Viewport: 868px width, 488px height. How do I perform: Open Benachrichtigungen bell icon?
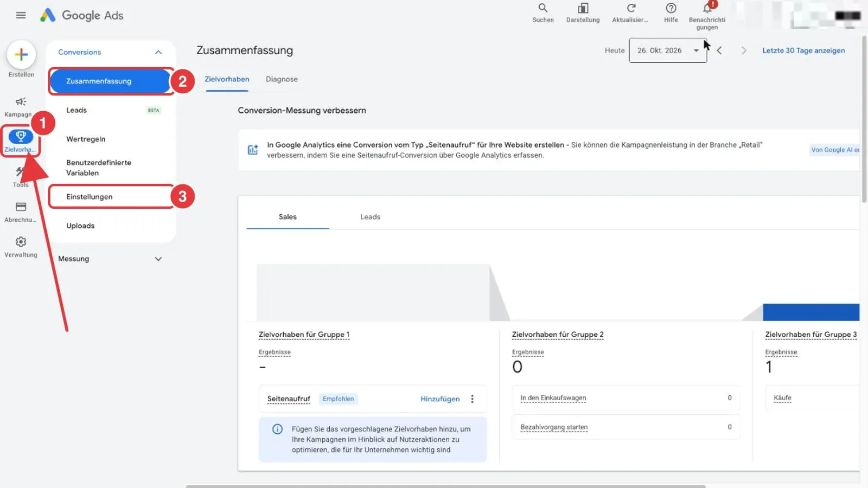point(707,8)
